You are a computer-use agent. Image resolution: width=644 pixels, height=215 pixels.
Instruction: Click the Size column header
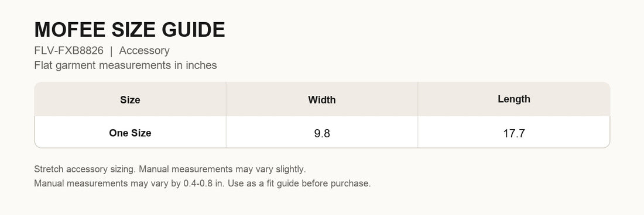click(x=130, y=99)
